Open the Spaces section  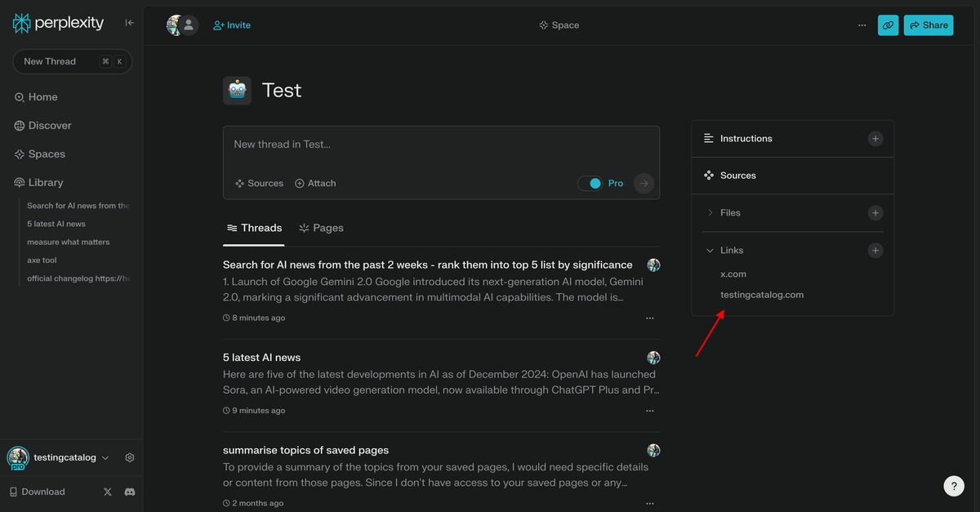point(18,154)
